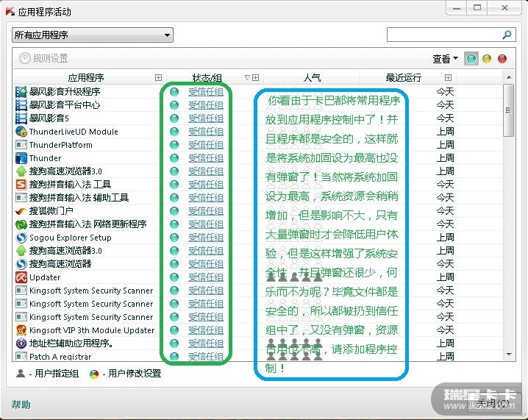Select the Patch A registrar icon
The width and height of the screenshot is (528, 420).
[21, 356]
